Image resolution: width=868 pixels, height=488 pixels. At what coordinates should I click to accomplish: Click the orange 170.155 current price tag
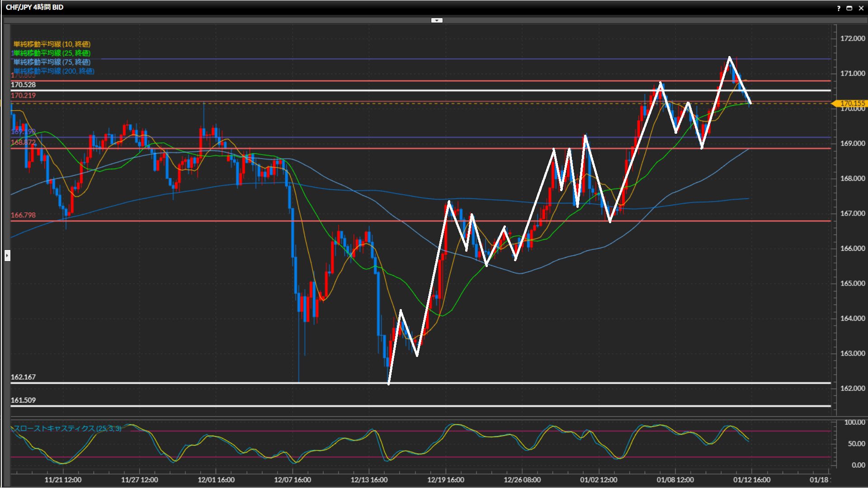(852, 103)
